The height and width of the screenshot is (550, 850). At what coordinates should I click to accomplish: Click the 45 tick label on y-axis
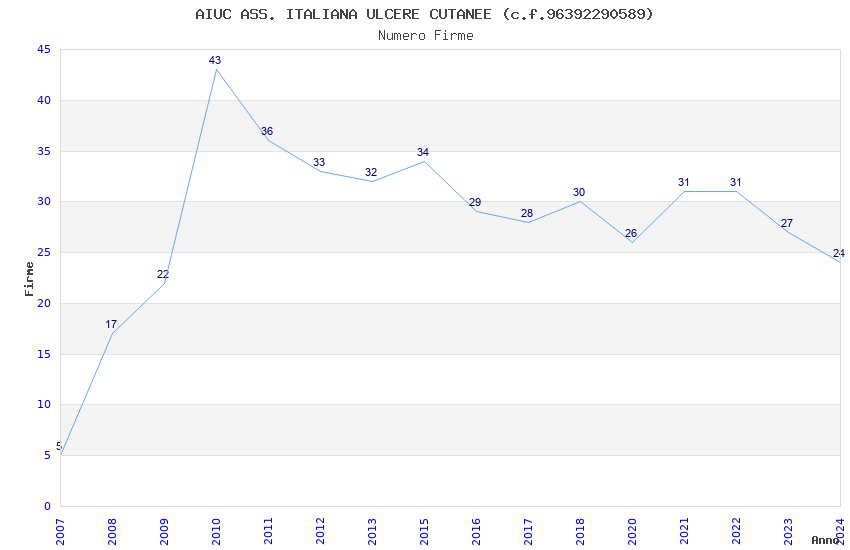point(44,49)
